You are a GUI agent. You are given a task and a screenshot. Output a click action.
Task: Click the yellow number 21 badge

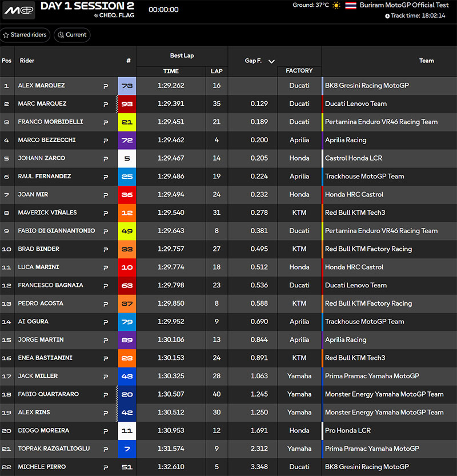(127, 122)
